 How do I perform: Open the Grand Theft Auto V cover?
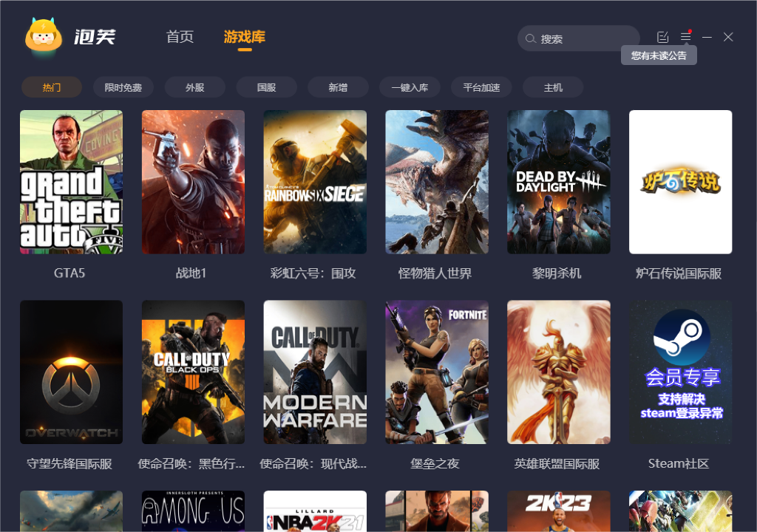[x=72, y=182]
